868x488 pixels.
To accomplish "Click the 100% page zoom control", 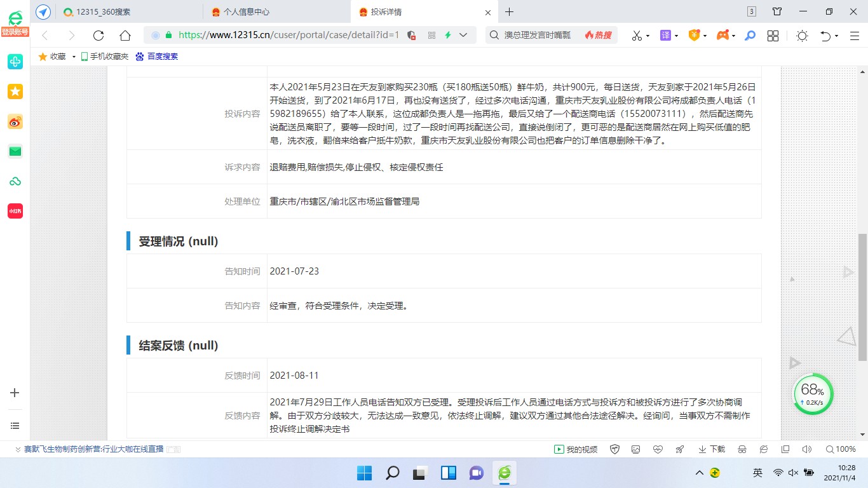I will point(840,449).
